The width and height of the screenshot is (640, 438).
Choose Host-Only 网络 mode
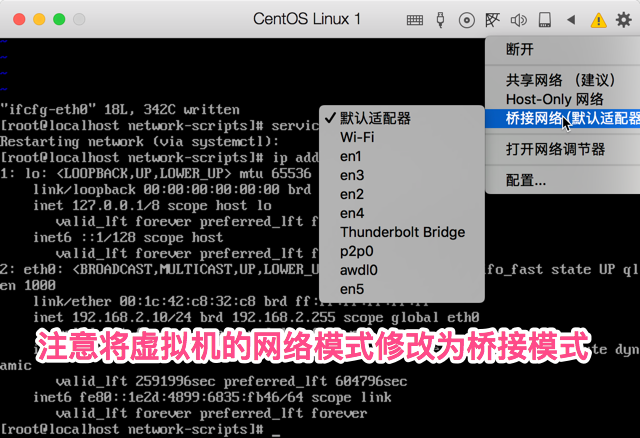click(x=562, y=99)
